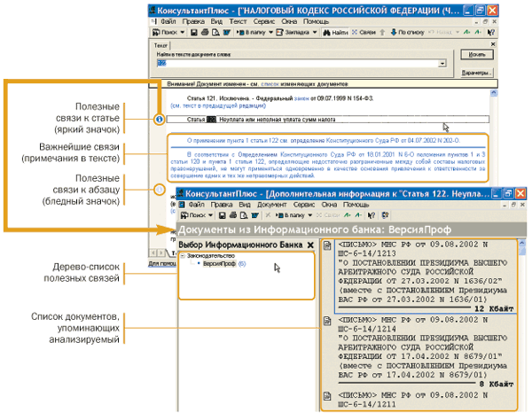Add to folder with В папку in Налоговый кодекс window
The width and height of the screenshot is (532, 420).
[x=252, y=32]
